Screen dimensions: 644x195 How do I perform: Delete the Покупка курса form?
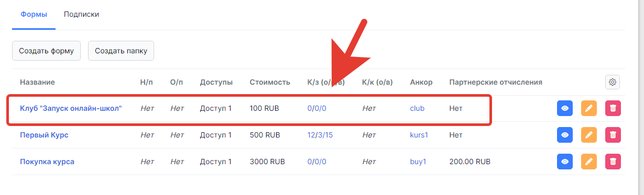tap(613, 162)
